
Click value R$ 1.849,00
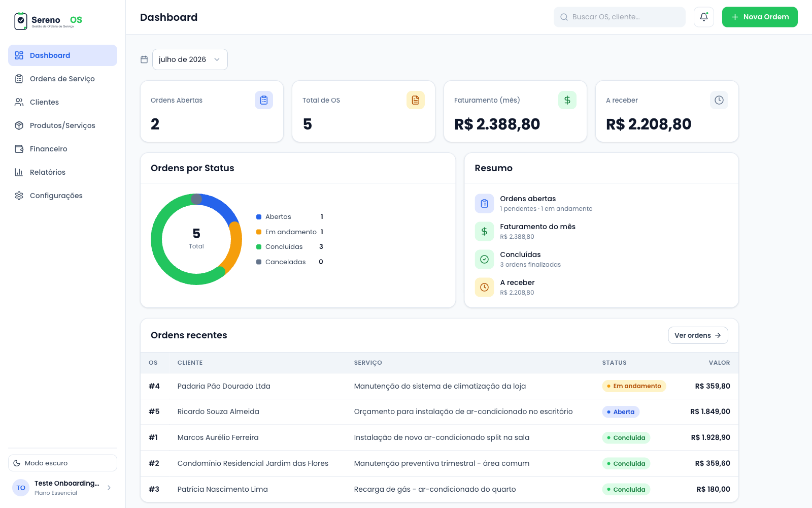coord(710,411)
